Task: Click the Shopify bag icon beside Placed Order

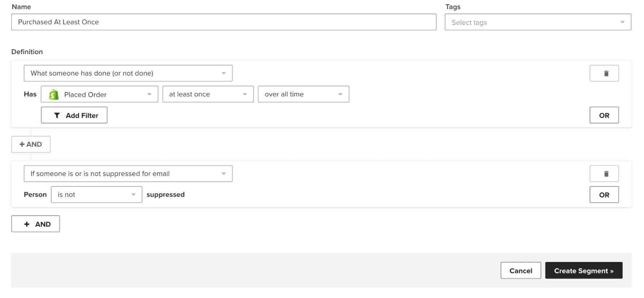Action: point(54,94)
